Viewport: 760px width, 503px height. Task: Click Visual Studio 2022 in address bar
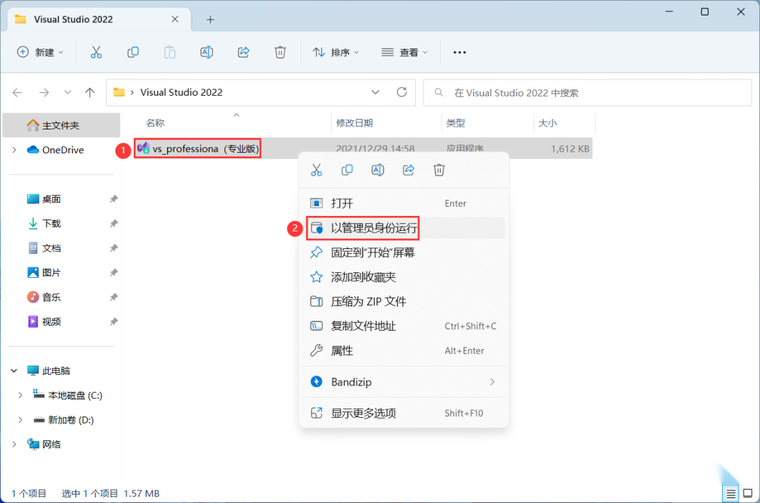pos(181,93)
